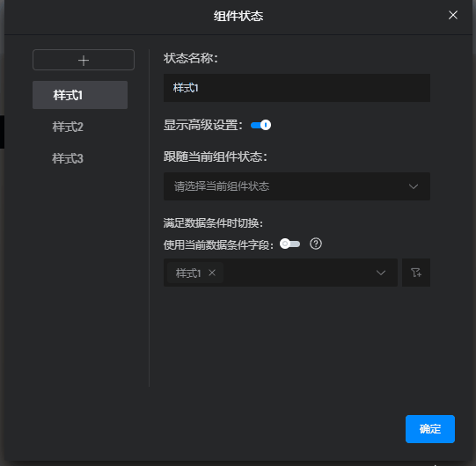
Task: Click the add new state button box
Action: tap(84, 60)
